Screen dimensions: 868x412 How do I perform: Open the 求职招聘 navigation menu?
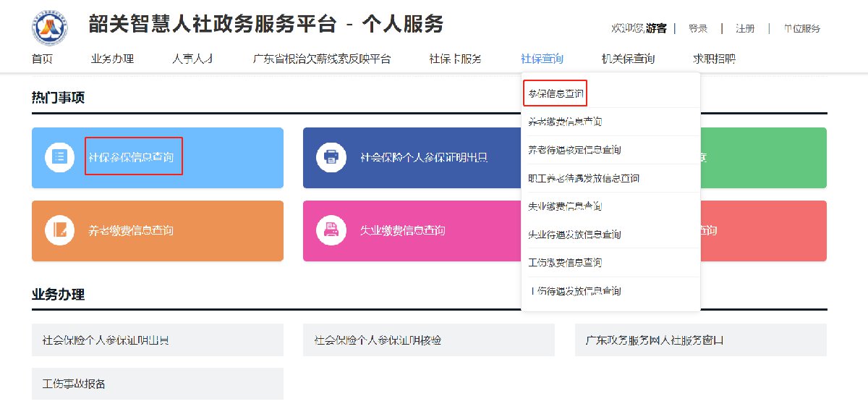point(714,59)
